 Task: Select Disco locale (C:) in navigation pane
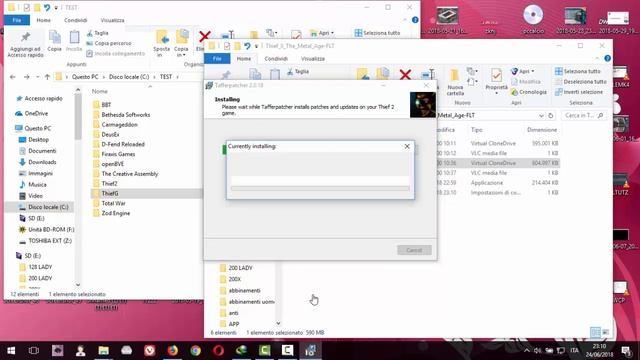(x=48, y=207)
